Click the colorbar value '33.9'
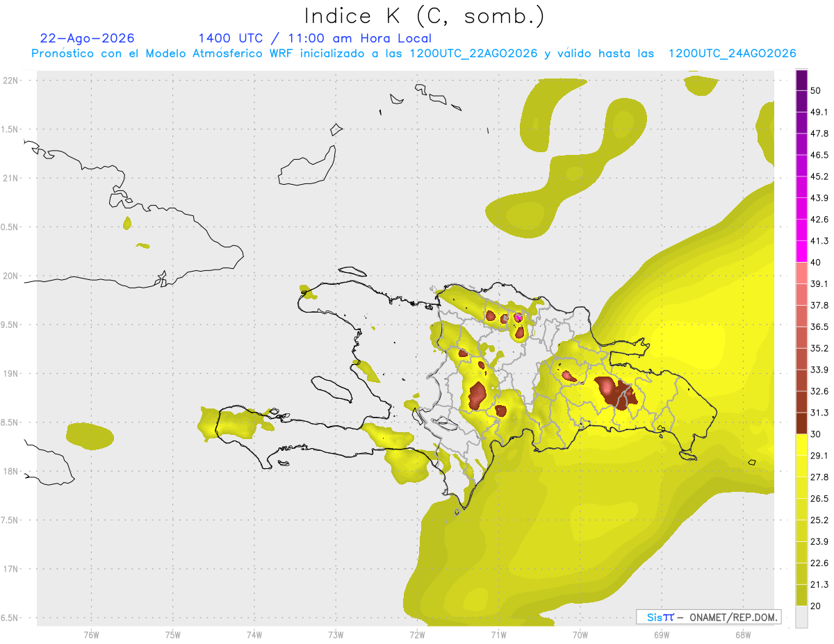 pyautogui.click(x=819, y=370)
